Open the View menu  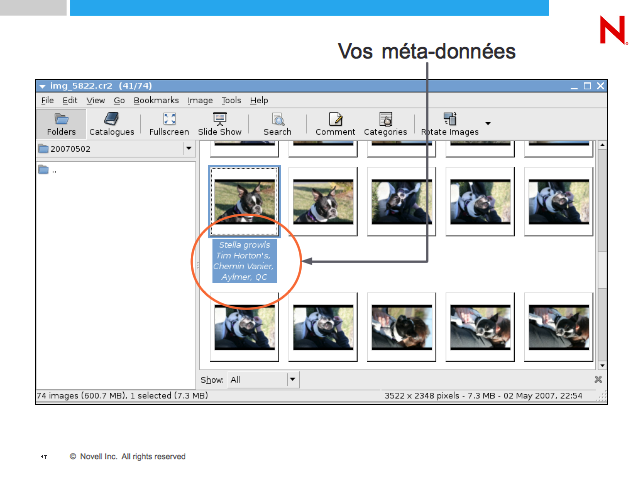coord(95,101)
